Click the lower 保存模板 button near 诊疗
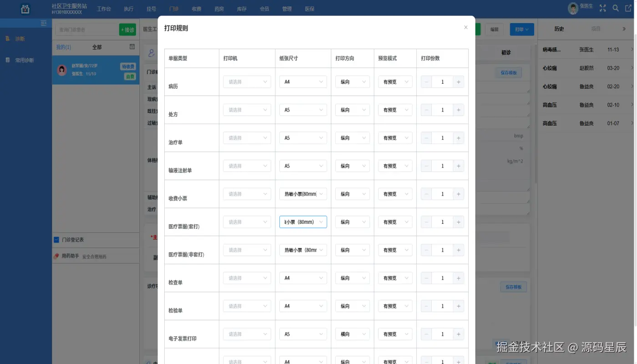 514,287
